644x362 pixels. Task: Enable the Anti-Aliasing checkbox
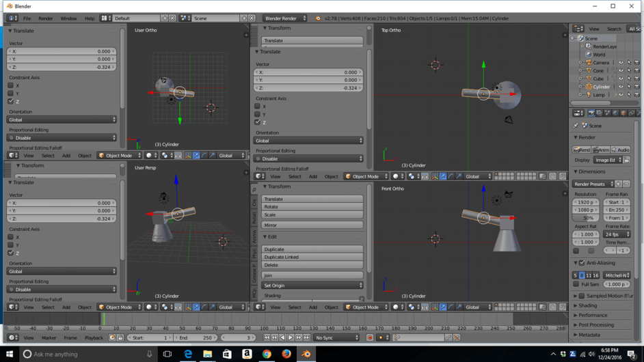pos(582,263)
